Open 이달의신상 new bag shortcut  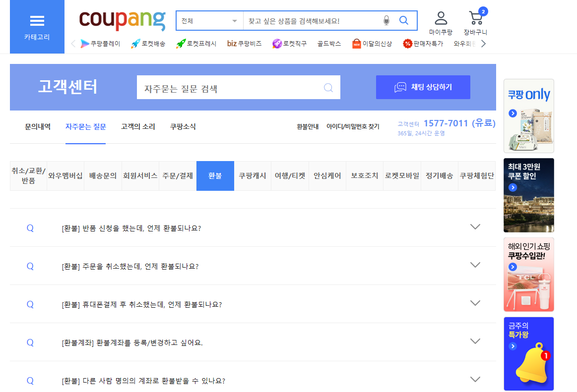[372, 44]
